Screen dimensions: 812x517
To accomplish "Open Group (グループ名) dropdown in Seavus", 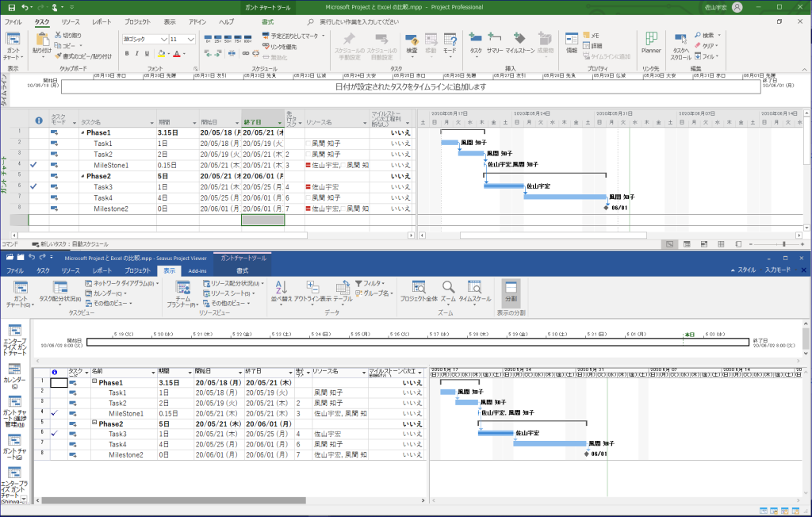I will coord(374,293).
